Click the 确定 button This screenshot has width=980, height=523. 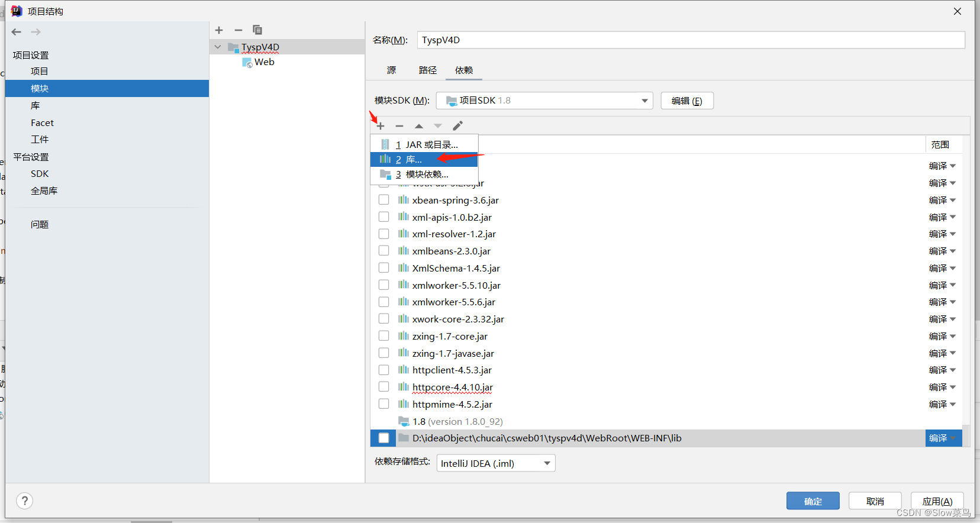(813, 501)
